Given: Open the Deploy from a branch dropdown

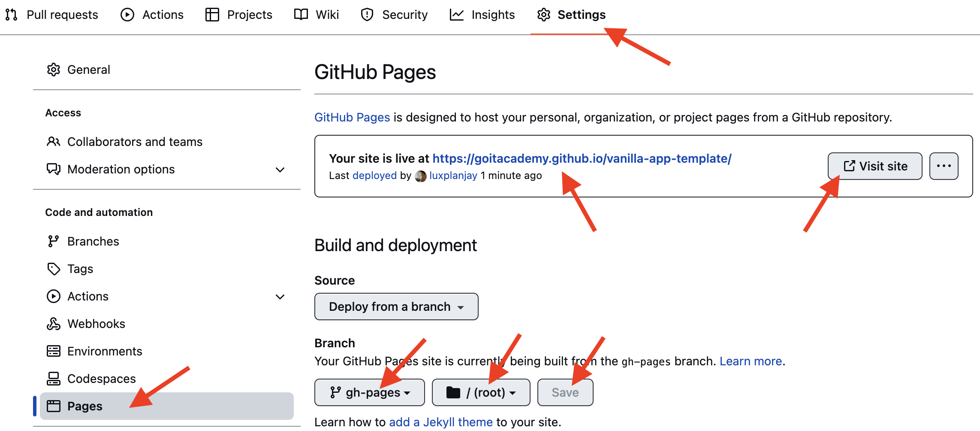Looking at the screenshot, I should point(395,307).
